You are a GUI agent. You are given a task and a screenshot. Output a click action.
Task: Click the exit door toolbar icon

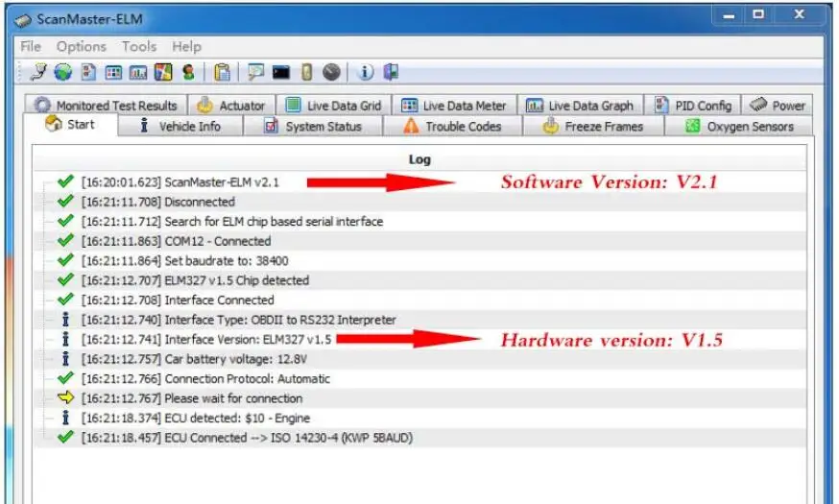point(391,72)
